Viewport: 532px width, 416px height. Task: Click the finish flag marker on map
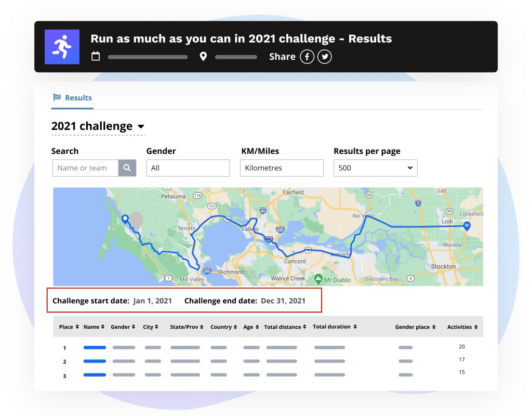point(467,226)
